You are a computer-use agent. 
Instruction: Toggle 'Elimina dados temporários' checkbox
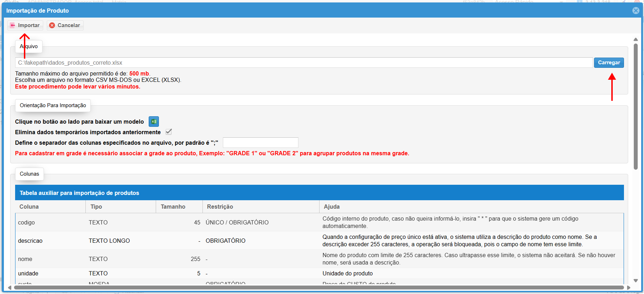point(169,132)
